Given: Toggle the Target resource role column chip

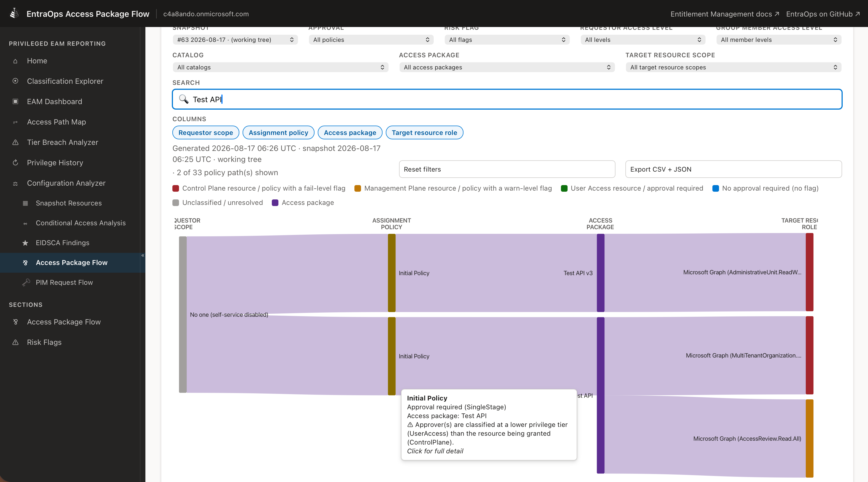Looking at the screenshot, I should coord(424,132).
